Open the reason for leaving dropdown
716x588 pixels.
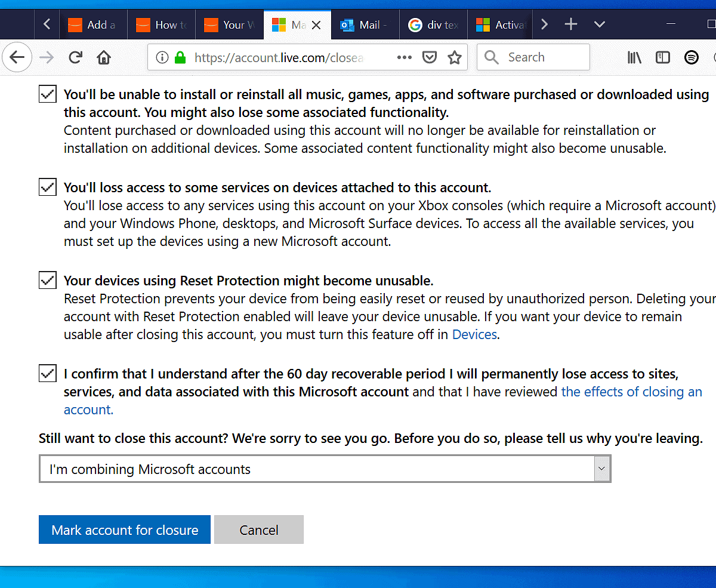[x=325, y=469]
